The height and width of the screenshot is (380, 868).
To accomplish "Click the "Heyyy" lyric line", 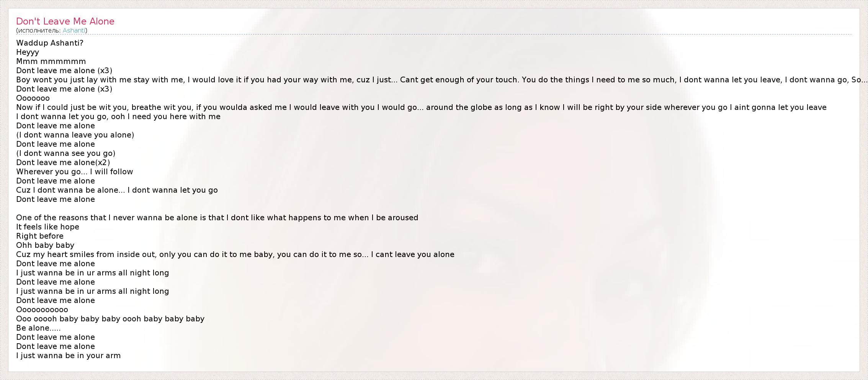I will tap(28, 52).
